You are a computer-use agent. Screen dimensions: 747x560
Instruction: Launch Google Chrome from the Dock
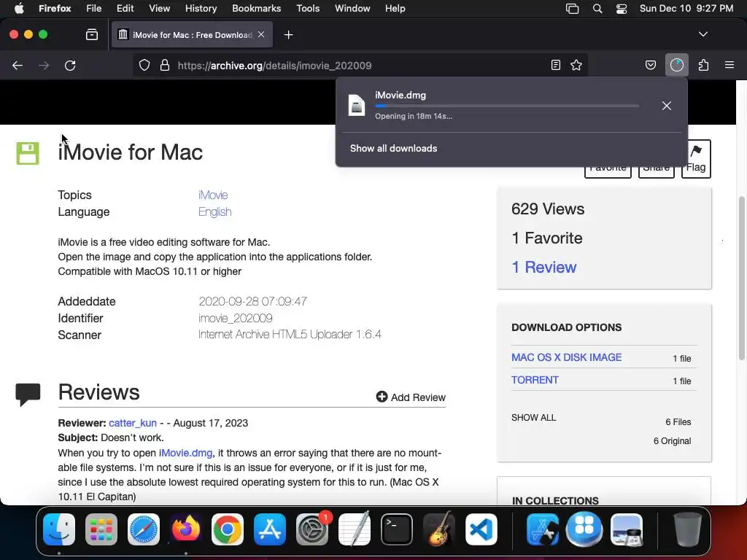pyautogui.click(x=228, y=529)
